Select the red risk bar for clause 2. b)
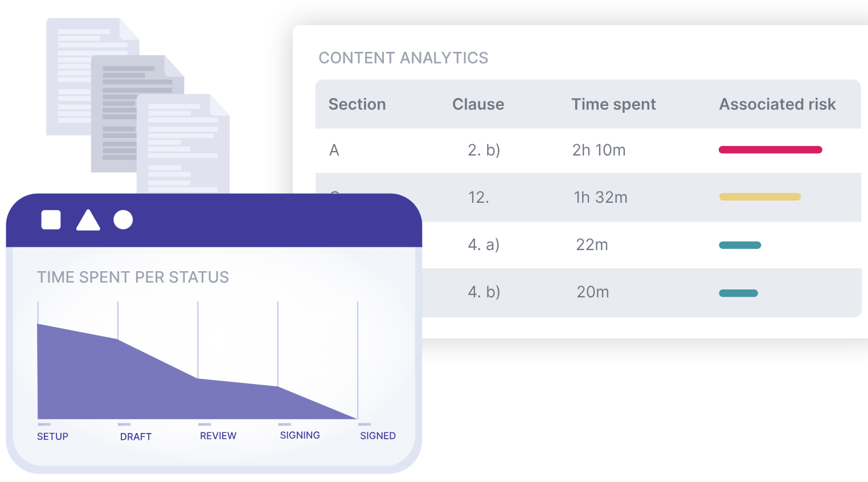The height and width of the screenshot is (482, 868). pos(770,150)
